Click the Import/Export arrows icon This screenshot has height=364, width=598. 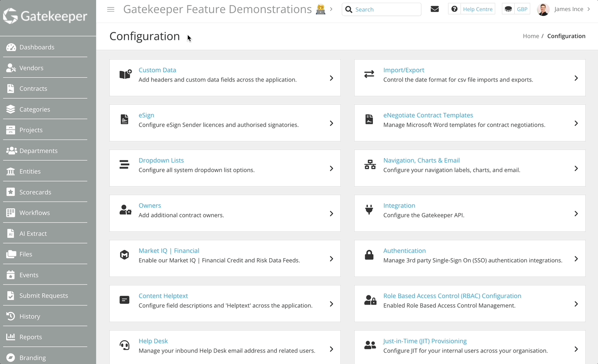point(369,74)
